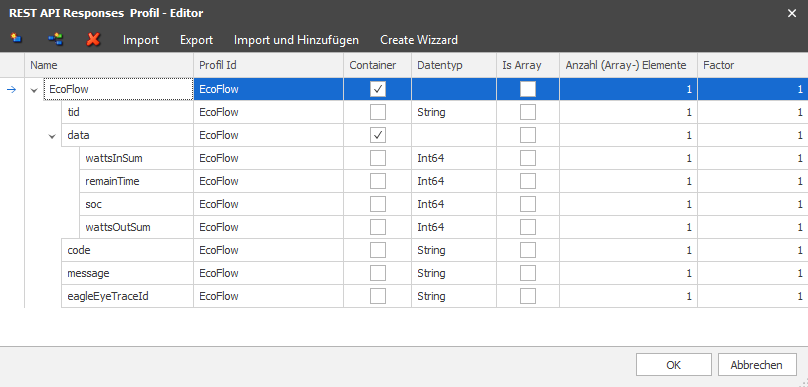Image resolution: width=808 pixels, height=387 pixels.
Task: Click the Int64 datatype cell of remainTime
Action: [454, 181]
